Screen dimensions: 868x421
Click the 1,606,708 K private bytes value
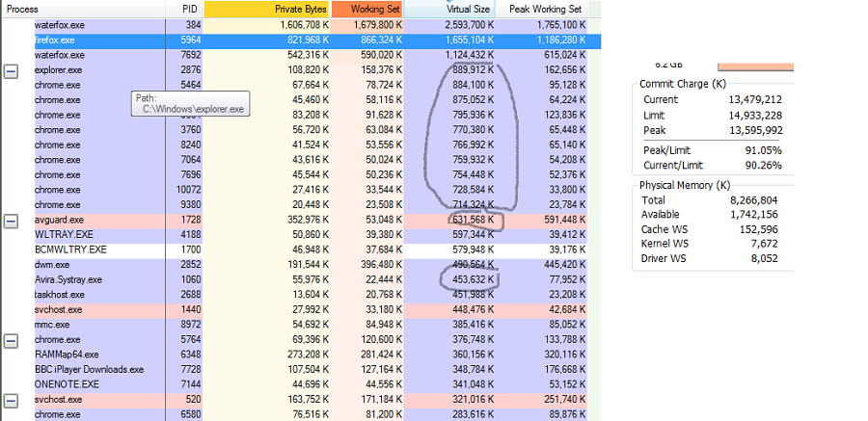pos(305,25)
